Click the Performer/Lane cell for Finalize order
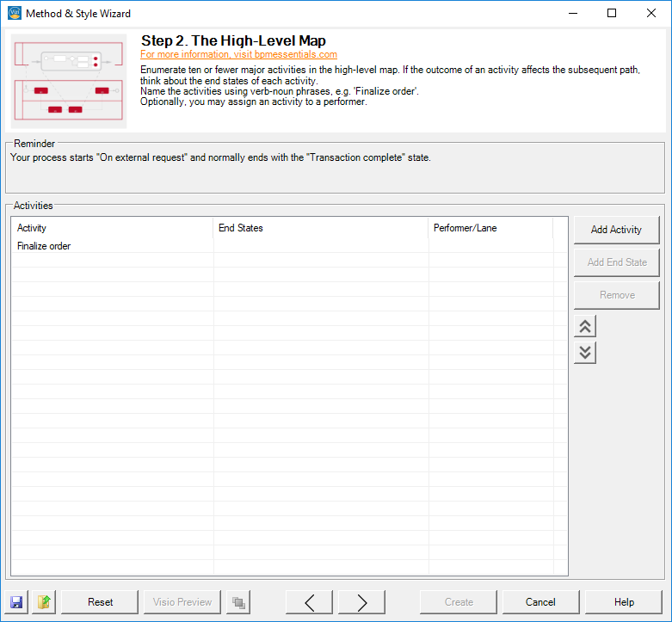The height and width of the screenshot is (622, 672). [490, 246]
